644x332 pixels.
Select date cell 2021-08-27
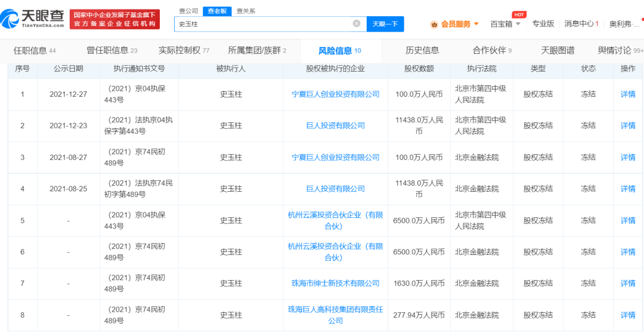coord(68,157)
